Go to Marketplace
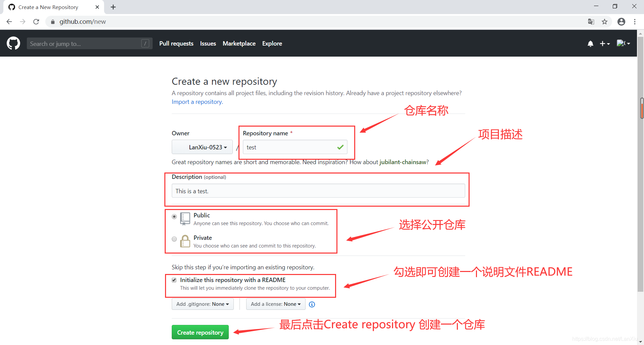Image resolution: width=644 pixels, height=345 pixels. (239, 44)
